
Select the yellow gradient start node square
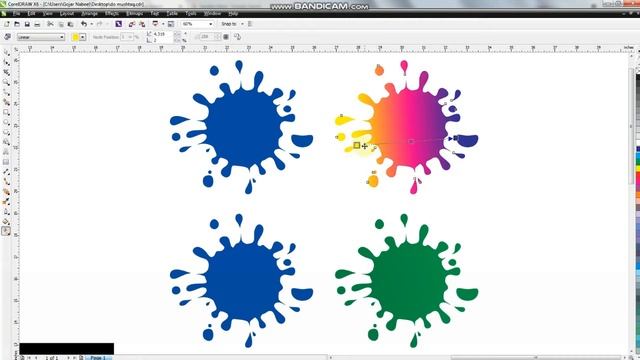(357, 145)
